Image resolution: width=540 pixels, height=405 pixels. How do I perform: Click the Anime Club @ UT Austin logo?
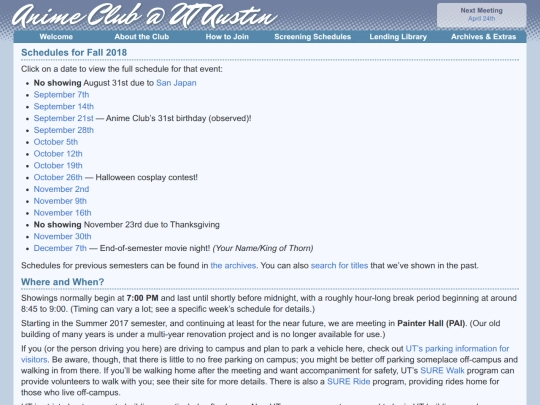145,15
